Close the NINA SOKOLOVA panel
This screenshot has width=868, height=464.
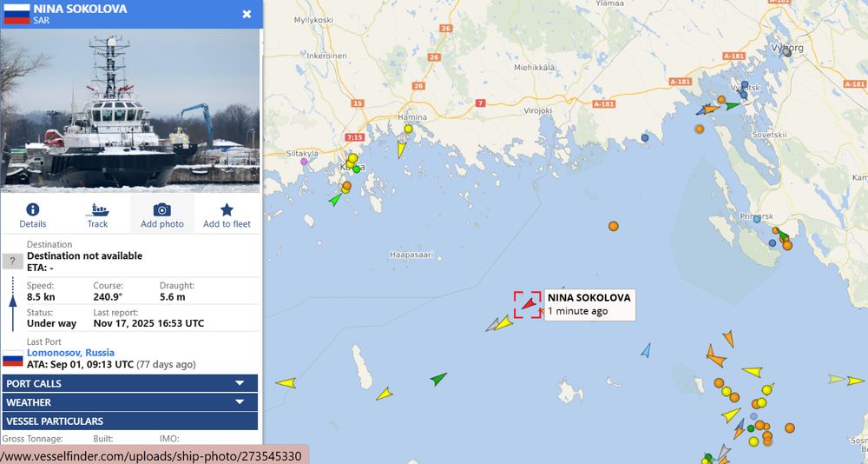(x=247, y=14)
